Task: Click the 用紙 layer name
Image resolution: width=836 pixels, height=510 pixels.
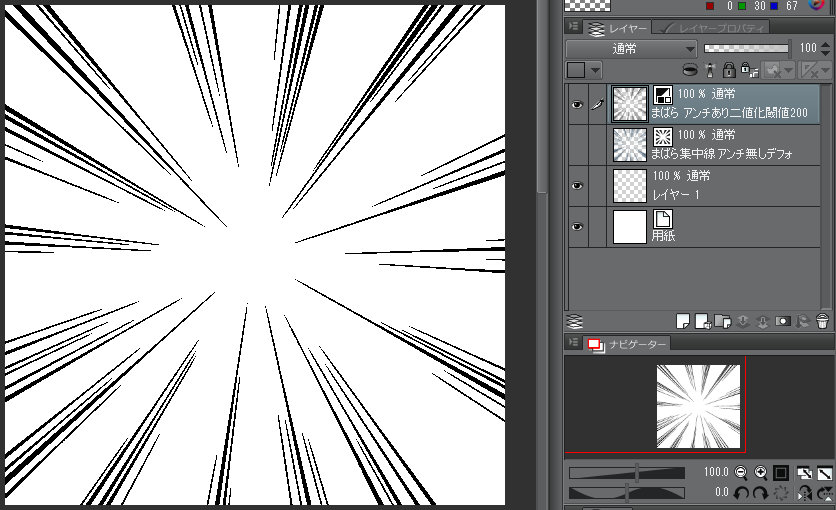Action: 663,236
